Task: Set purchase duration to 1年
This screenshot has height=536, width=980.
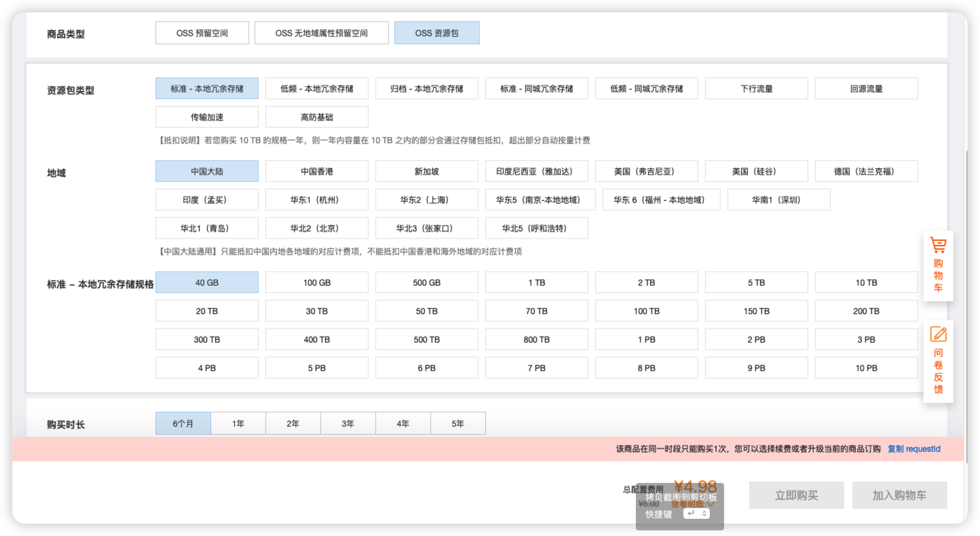Action: (238, 423)
